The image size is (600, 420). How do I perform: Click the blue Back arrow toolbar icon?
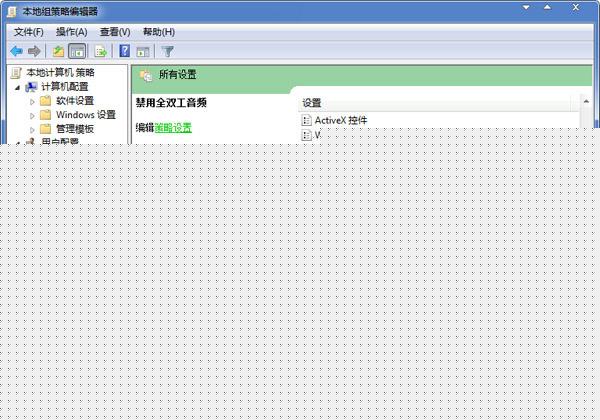pos(16,51)
